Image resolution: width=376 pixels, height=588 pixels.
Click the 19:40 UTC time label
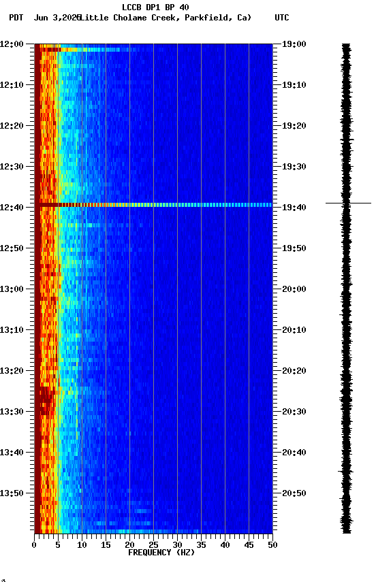click(294, 208)
